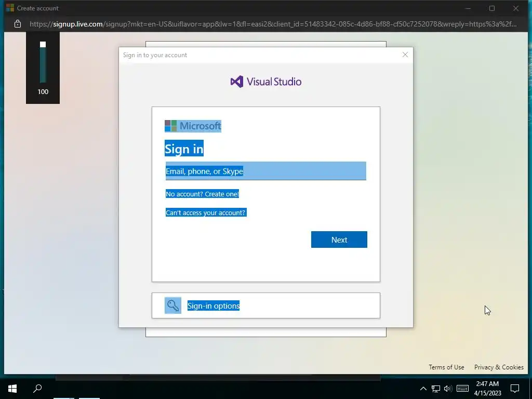
Task: Open Terms of Use link
Action: [x=446, y=367]
